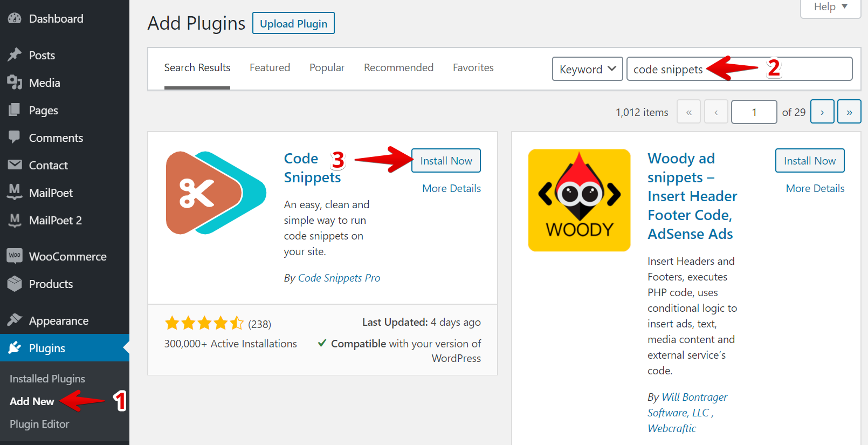The image size is (868, 445).
Task: Click the Woody woodpecker plugin logo
Action: pos(579,200)
